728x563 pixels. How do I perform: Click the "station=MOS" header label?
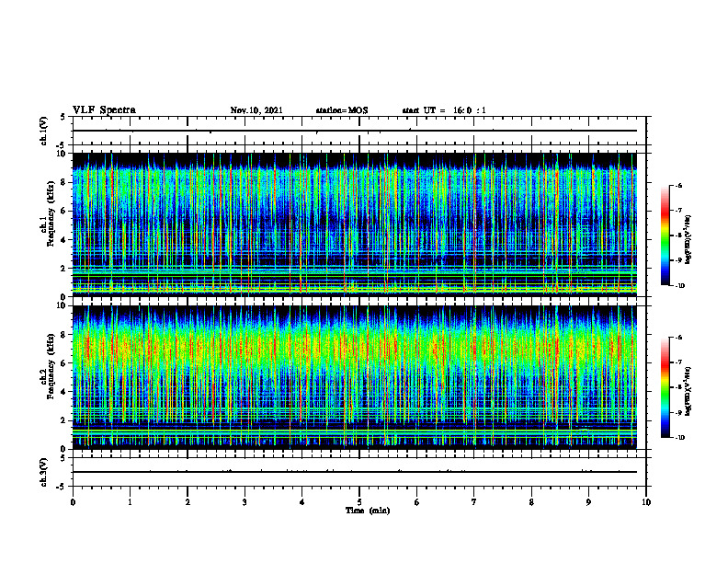click(x=342, y=110)
